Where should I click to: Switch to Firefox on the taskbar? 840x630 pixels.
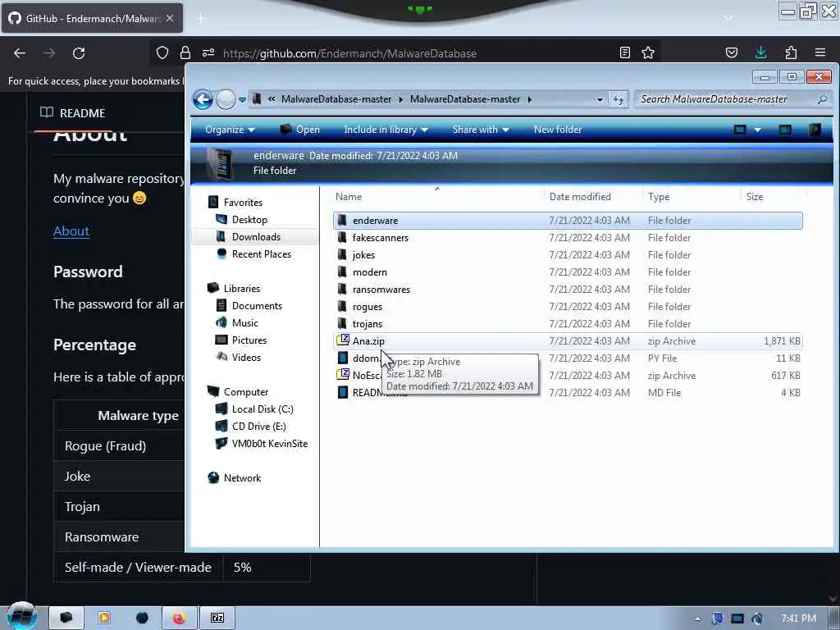tap(180, 618)
